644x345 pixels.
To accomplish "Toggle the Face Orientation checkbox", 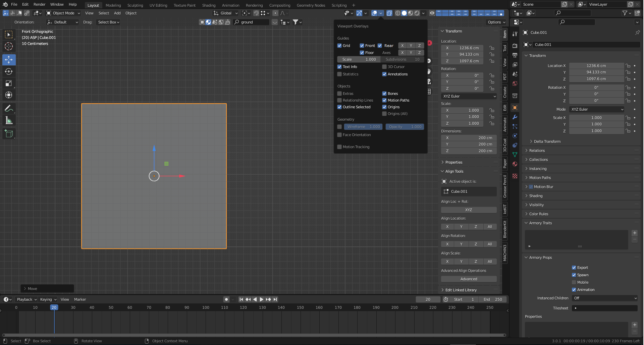I will tap(339, 135).
